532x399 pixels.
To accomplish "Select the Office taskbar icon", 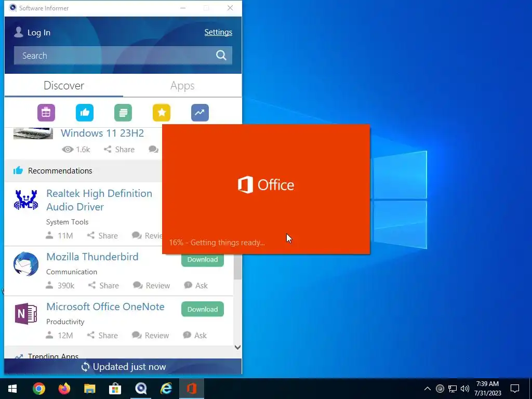I will (192, 389).
